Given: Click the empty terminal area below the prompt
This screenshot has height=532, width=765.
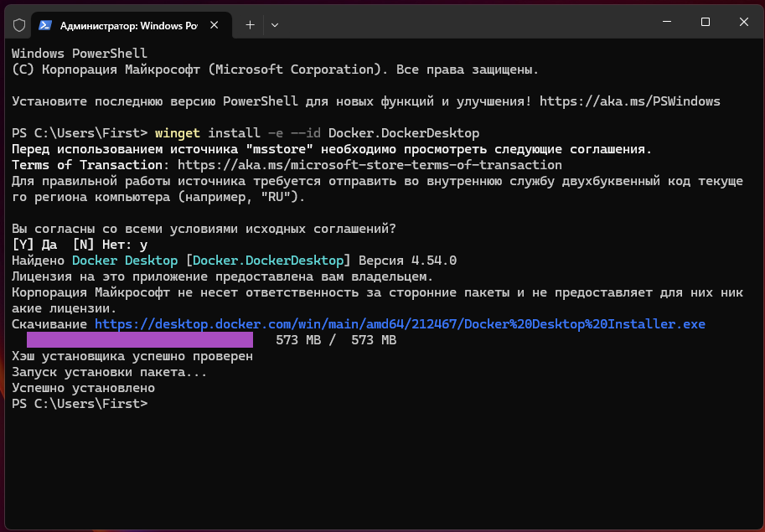Looking at the screenshot, I should [377, 469].
